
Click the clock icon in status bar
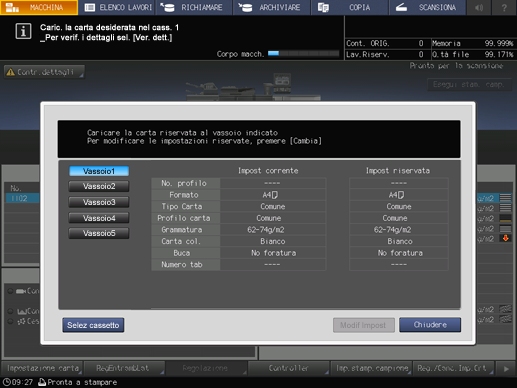(7, 382)
